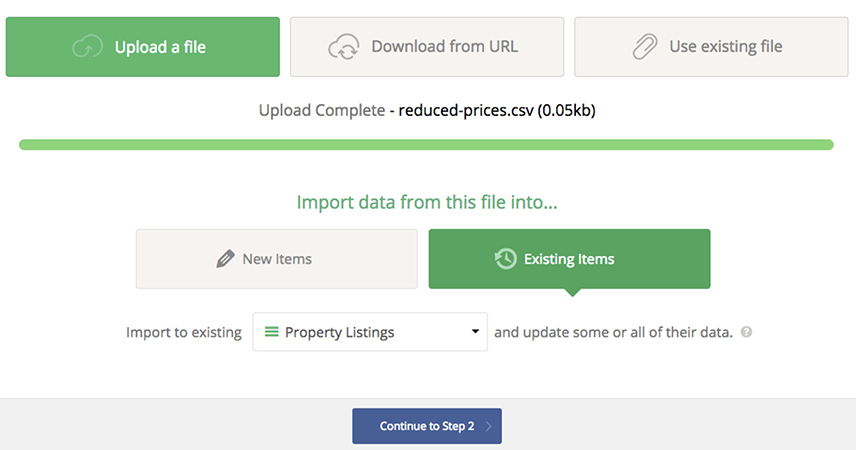Click the arrow chevron on Continue button
Screen dimensions: 856x450
488,426
